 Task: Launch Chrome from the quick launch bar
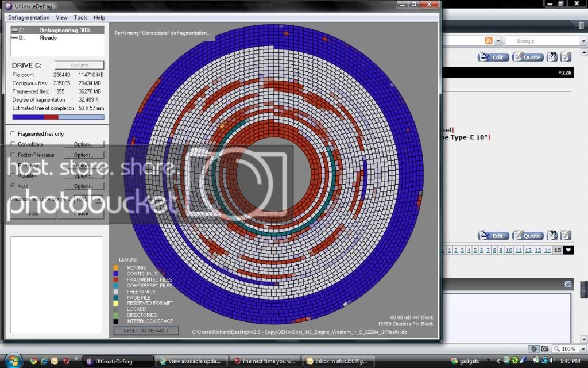(x=33, y=361)
